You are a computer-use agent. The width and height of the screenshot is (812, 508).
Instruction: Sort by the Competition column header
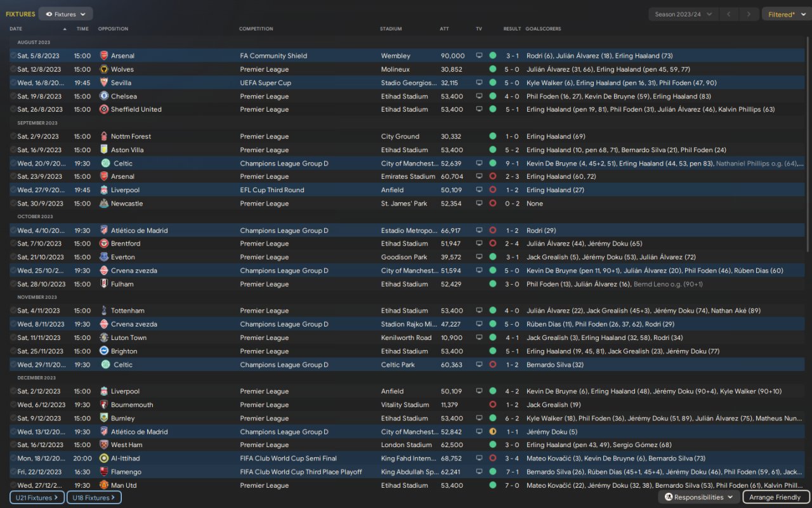tap(256, 29)
